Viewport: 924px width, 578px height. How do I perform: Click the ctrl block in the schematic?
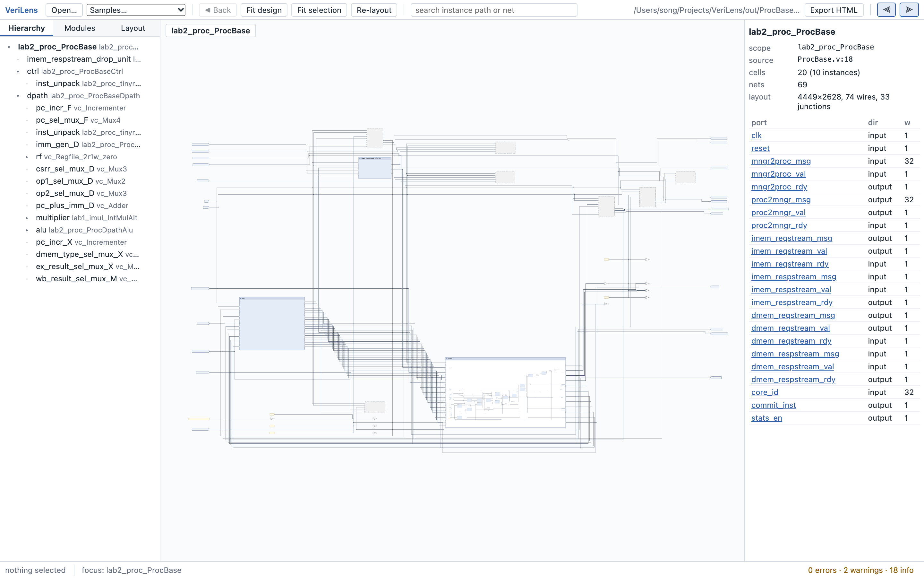[x=272, y=323]
